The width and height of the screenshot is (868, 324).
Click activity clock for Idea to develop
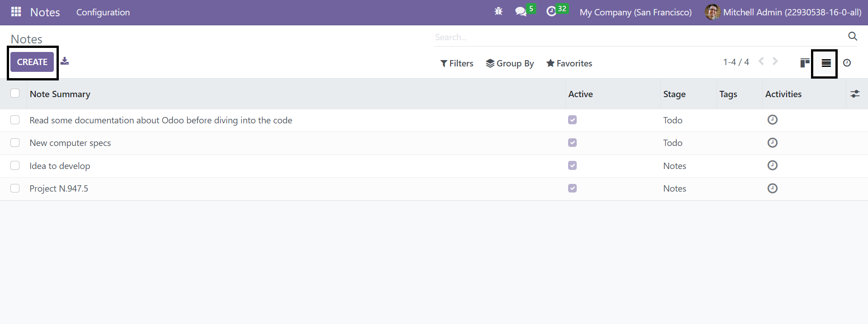coord(773,165)
